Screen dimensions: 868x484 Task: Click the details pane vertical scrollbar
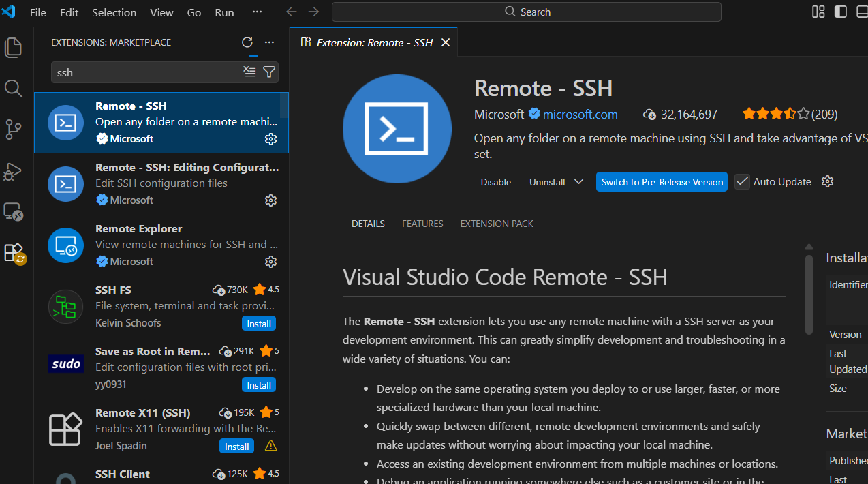click(809, 294)
